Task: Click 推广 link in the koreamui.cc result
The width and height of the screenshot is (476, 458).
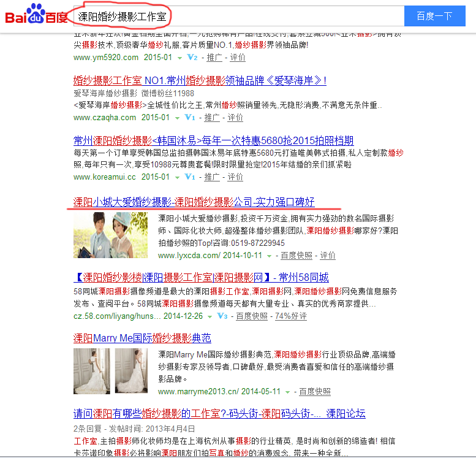Action: tap(212, 177)
